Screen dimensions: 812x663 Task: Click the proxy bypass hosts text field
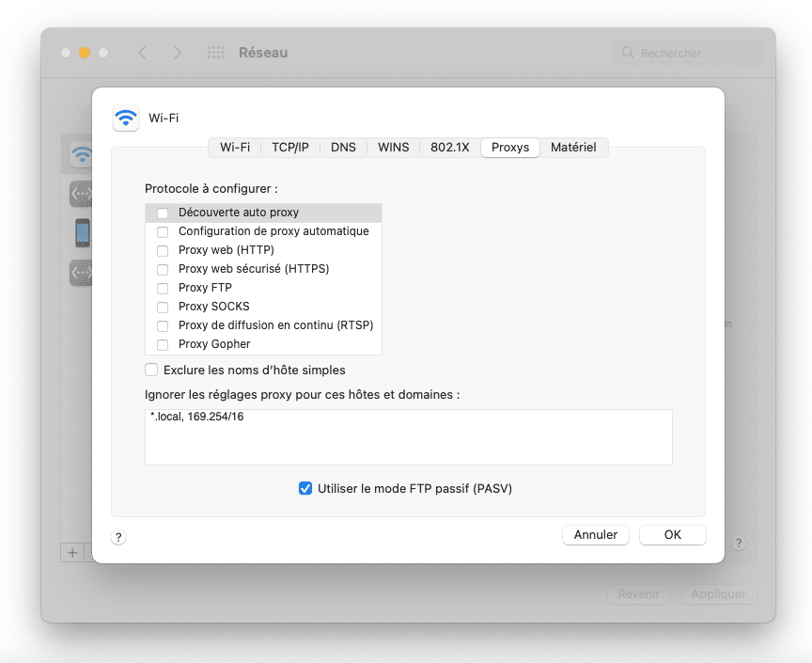point(408,437)
